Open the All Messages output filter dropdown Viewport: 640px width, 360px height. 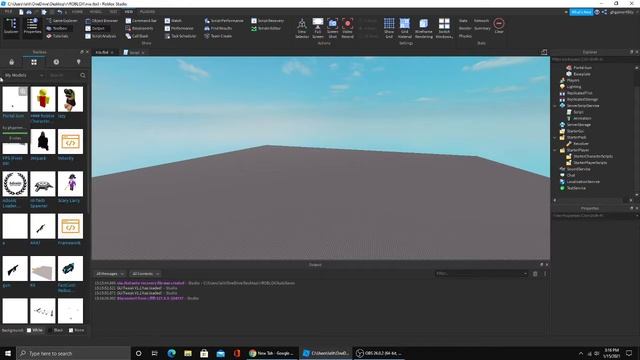pos(109,273)
